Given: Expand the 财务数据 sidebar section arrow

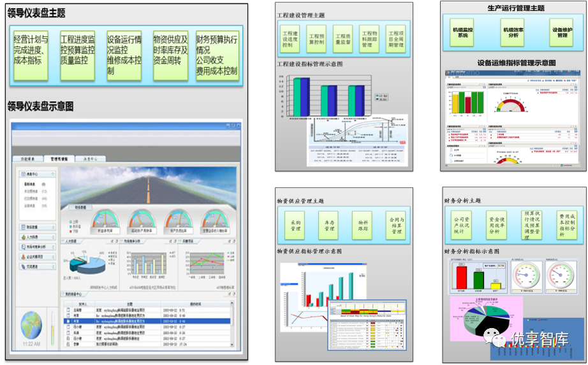Looking at the screenshot, I should coord(53,227).
